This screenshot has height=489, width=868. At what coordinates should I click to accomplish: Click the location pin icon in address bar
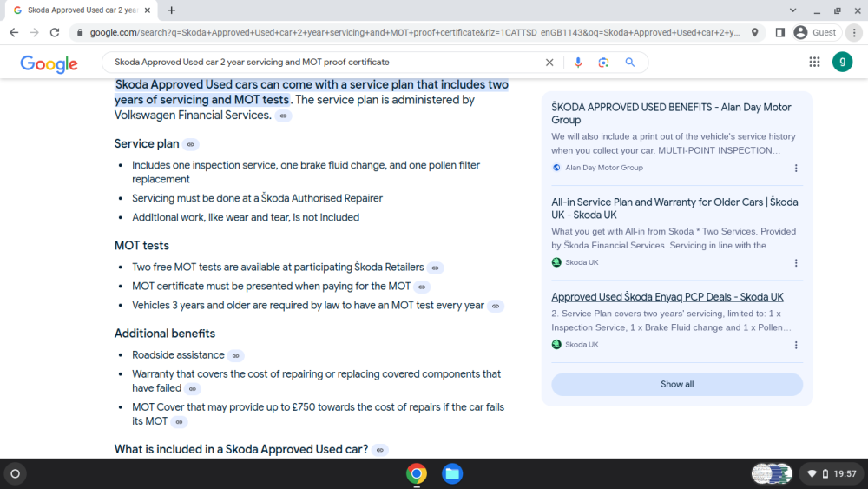click(x=754, y=33)
